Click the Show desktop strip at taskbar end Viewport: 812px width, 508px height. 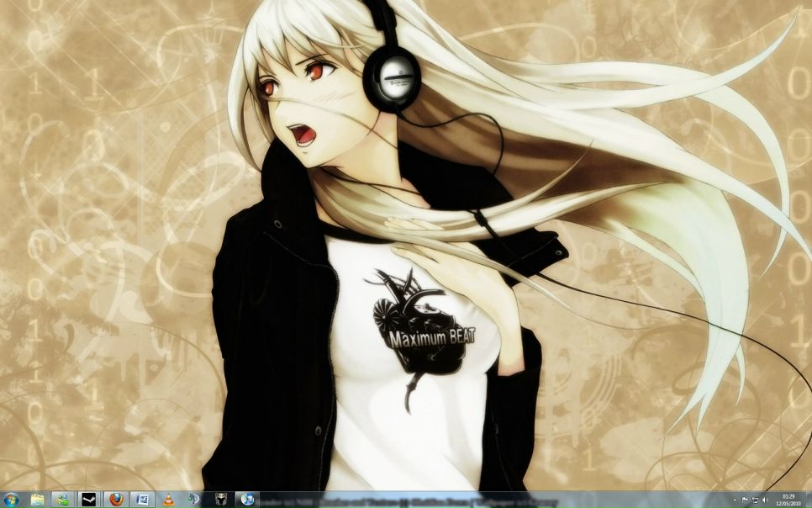tap(809, 500)
